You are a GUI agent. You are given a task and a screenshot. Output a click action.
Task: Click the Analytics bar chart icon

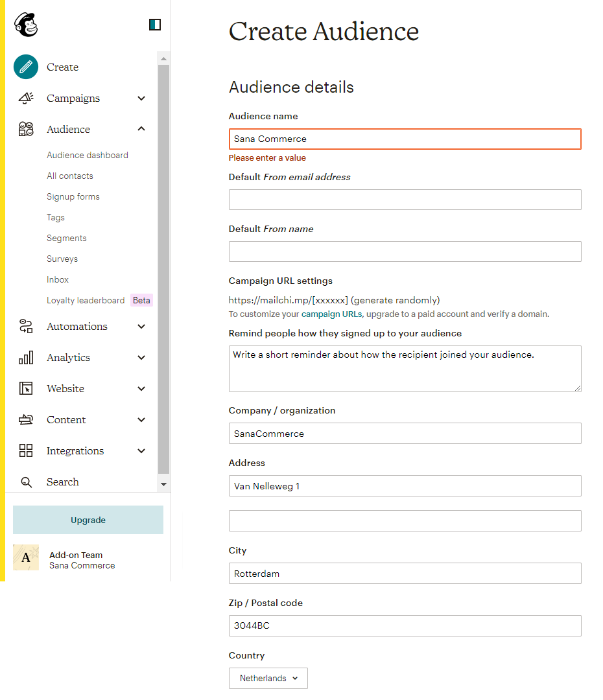pos(26,358)
